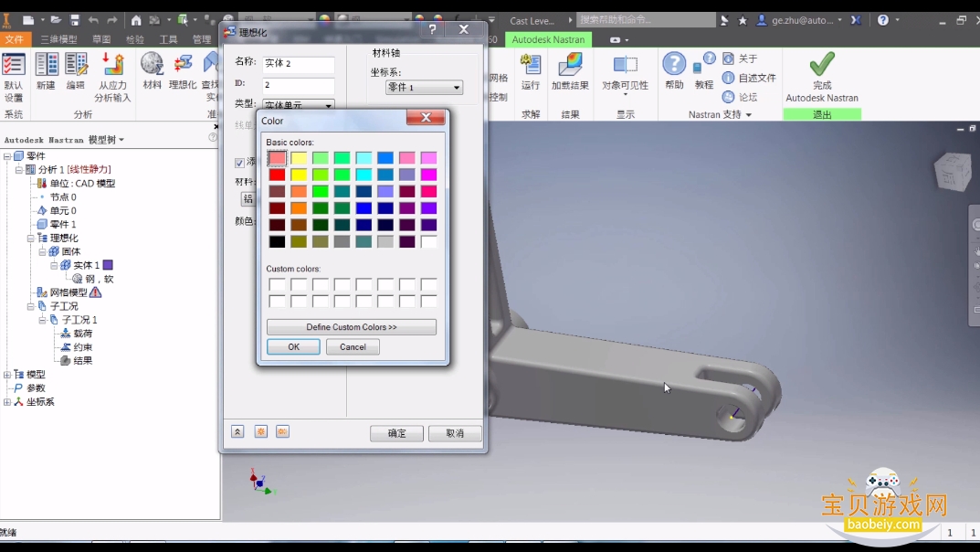Click OK in the Color dialog
The width and height of the screenshot is (980, 552).
[x=294, y=347]
